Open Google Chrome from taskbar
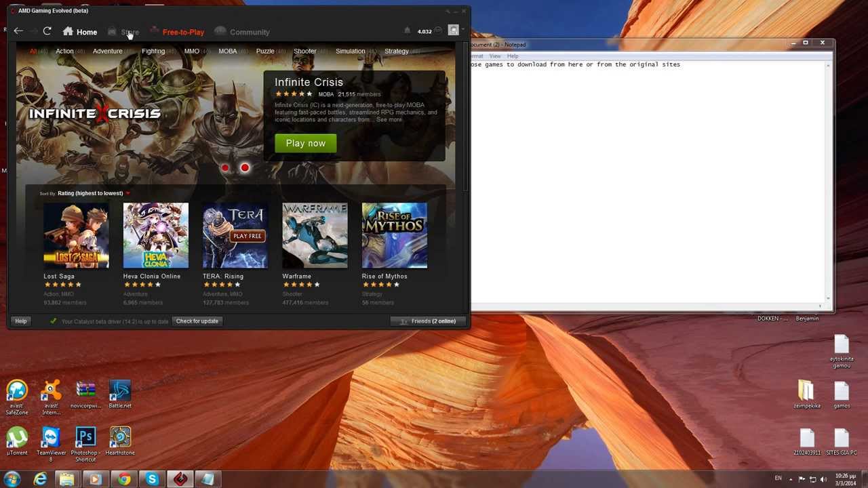The width and height of the screenshot is (868, 488). click(x=124, y=479)
